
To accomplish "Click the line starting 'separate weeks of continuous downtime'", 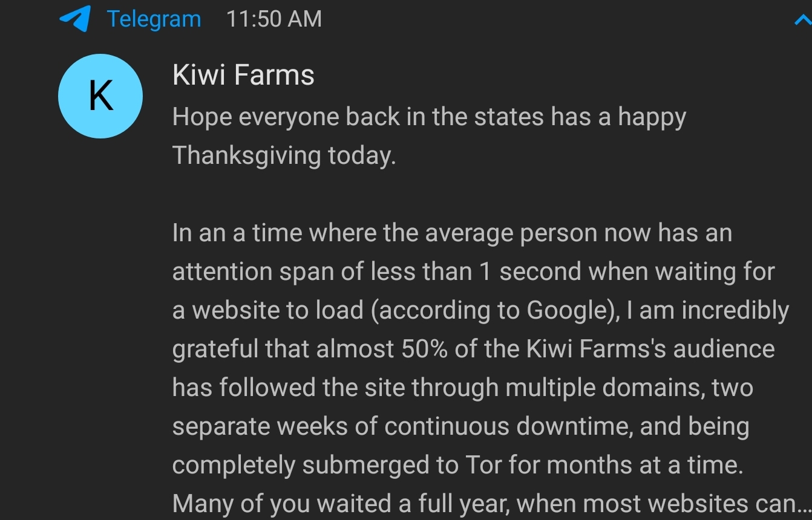I will pyautogui.click(x=460, y=426).
